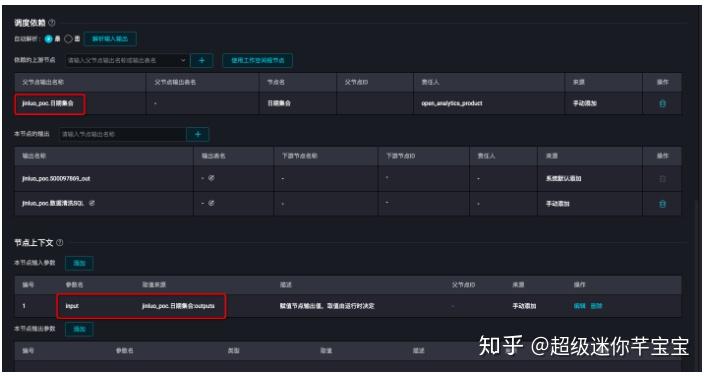The image size is (709, 376).
Task: Click 删除 link in input parameter row
Action: [x=596, y=306]
